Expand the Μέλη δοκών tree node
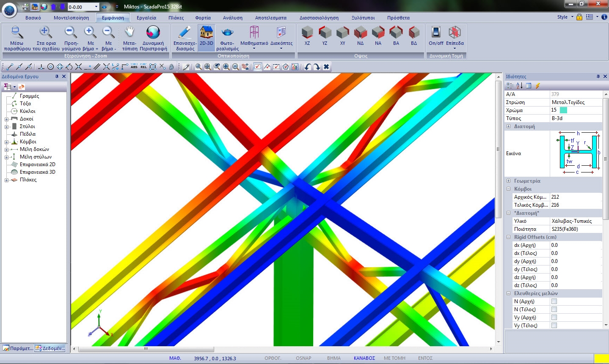Viewport: 609px width, 364px height. tap(7, 150)
